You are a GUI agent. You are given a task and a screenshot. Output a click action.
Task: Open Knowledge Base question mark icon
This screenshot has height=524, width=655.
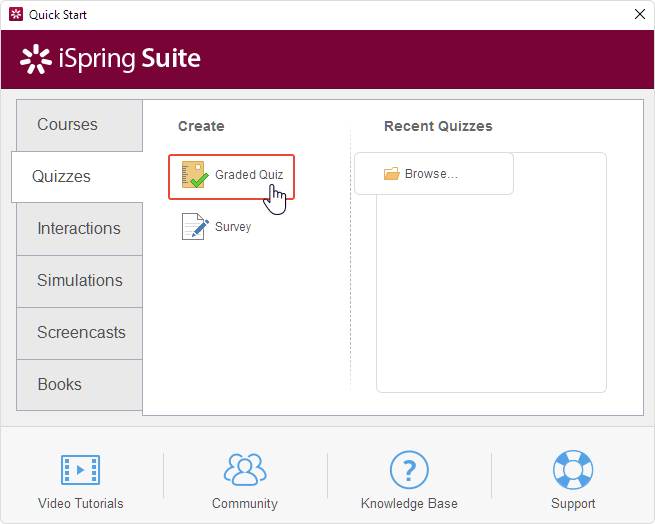[x=409, y=470]
